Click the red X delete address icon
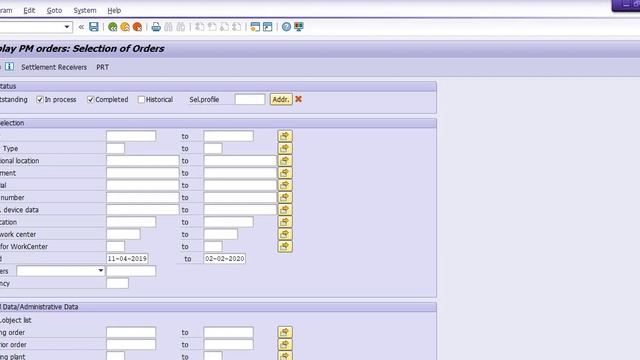Screen dimensions: 640x360 [x=298, y=99]
